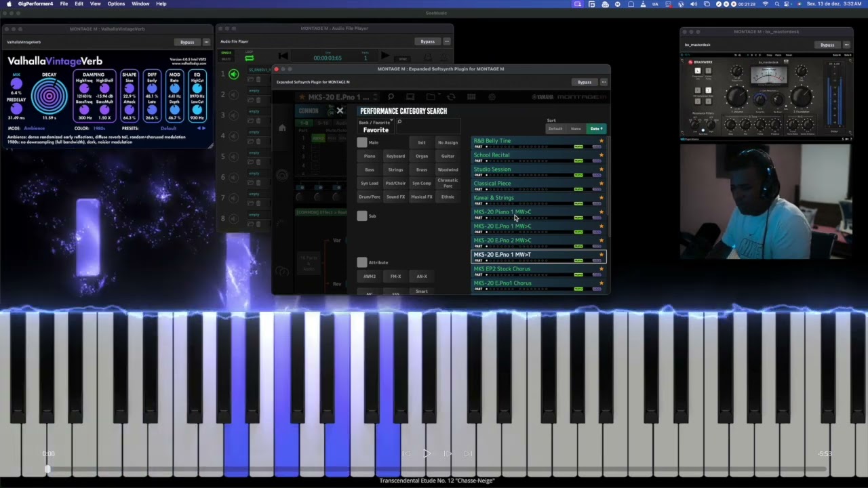
Task: Toggle the Main category checkbox
Action: pos(362,142)
